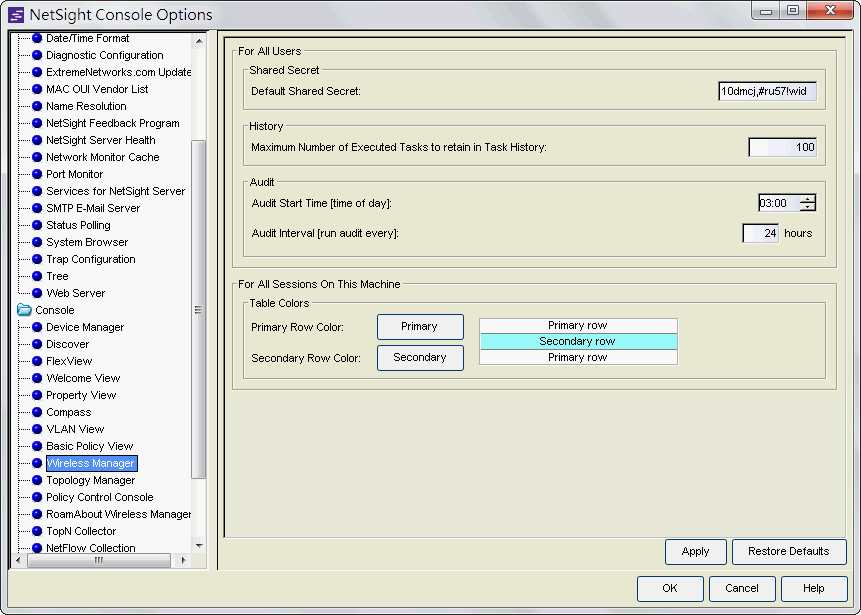
Task: Open Diagnostic Configuration options
Action: pyautogui.click(x=104, y=55)
